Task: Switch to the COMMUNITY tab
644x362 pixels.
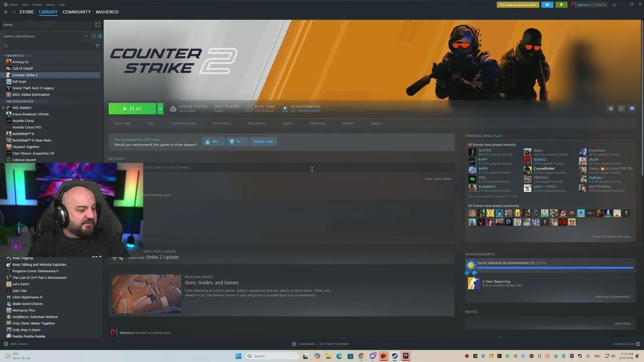Action: click(76, 12)
